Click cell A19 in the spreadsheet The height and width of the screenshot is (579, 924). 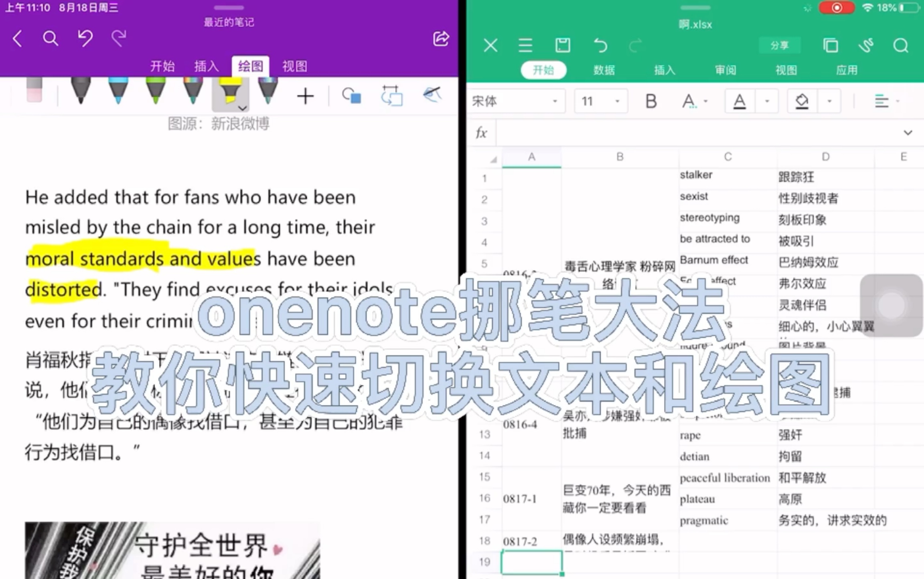[x=531, y=567]
